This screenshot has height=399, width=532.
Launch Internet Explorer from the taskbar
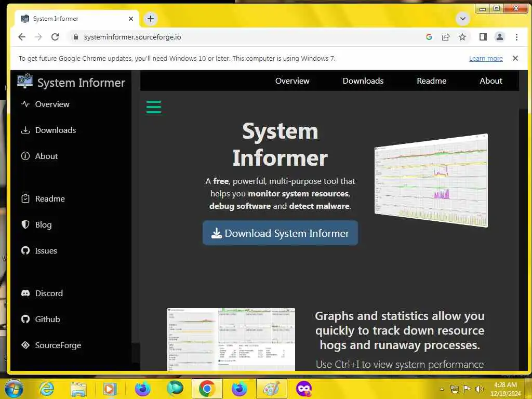(46, 389)
